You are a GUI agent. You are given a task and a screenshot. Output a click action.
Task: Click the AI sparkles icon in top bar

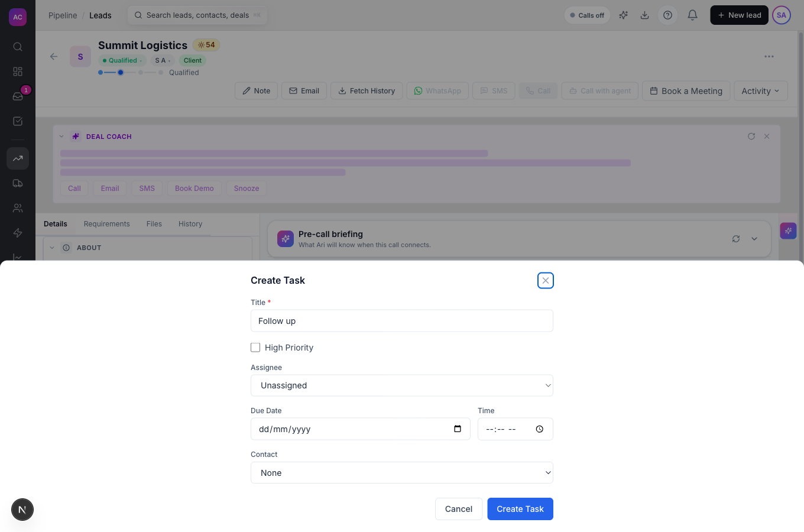point(623,15)
